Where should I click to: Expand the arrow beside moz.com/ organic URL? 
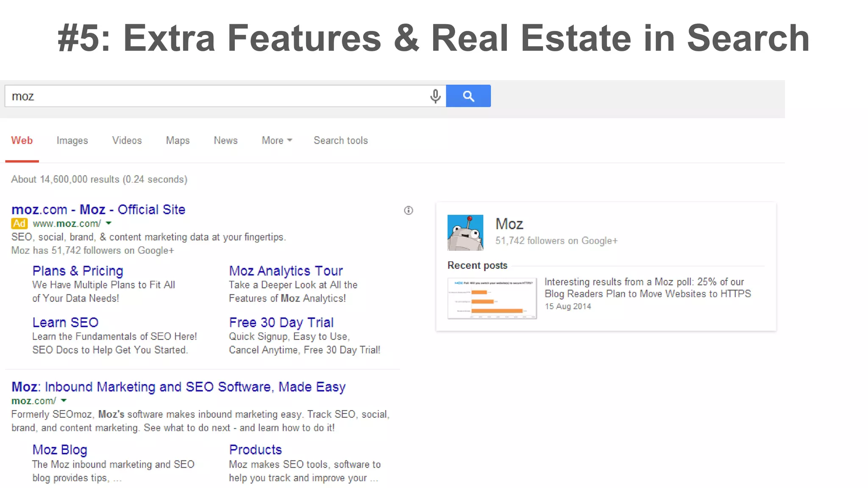coord(64,400)
